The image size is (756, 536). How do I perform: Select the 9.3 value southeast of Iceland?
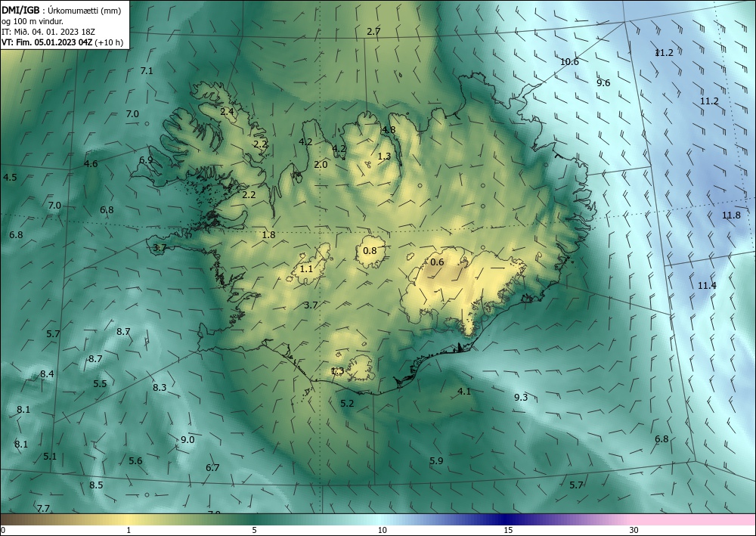point(521,397)
